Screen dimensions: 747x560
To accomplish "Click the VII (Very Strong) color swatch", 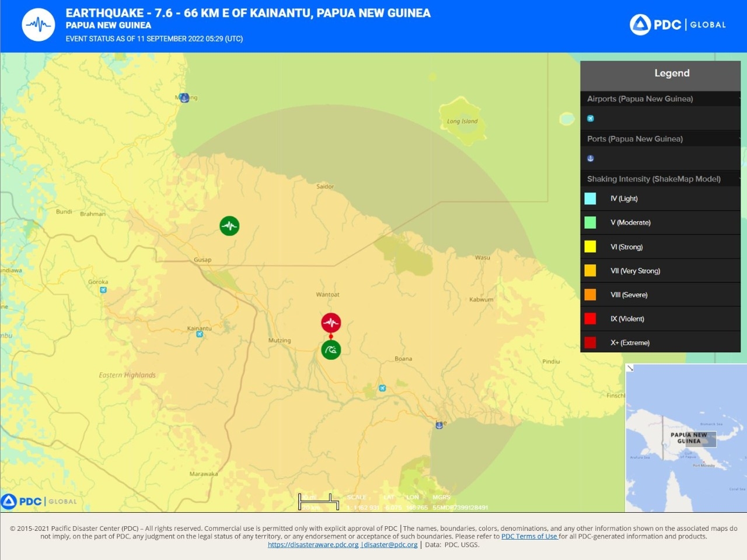I will pos(591,271).
